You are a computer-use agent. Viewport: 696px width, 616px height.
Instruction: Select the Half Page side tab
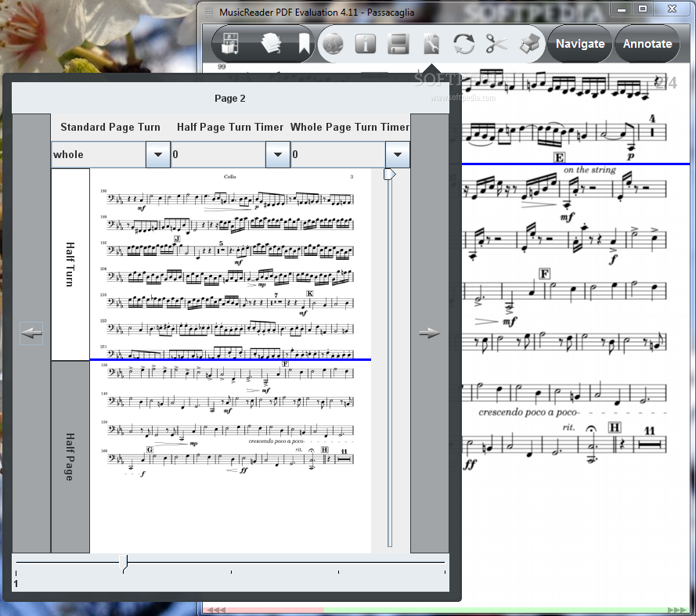pyautogui.click(x=70, y=456)
